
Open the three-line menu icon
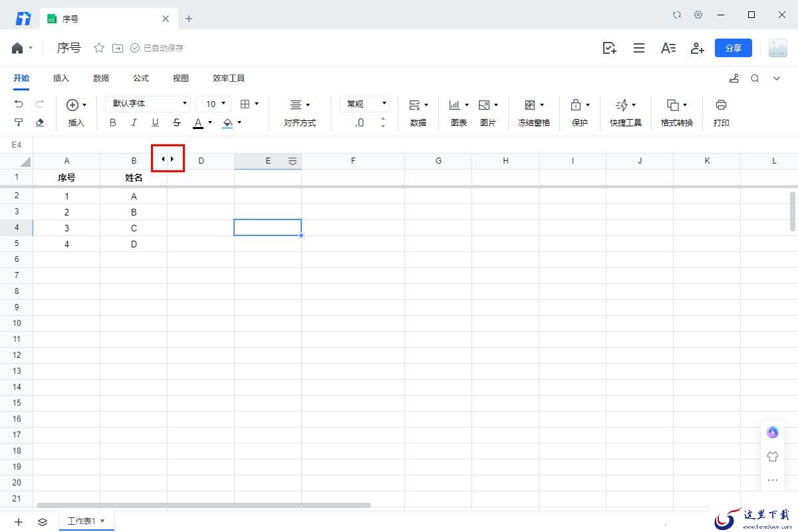[x=639, y=48]
